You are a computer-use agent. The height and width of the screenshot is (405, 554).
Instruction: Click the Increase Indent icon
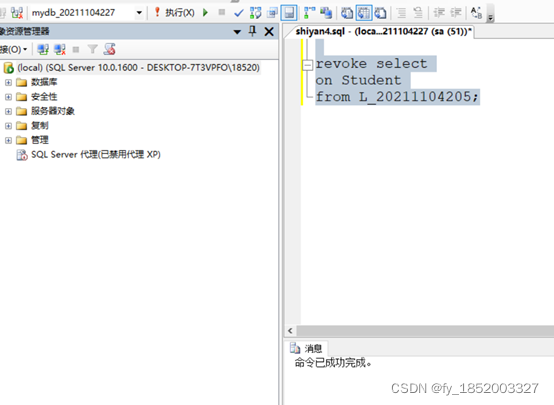pyautogui.click(x=456, y=13)
